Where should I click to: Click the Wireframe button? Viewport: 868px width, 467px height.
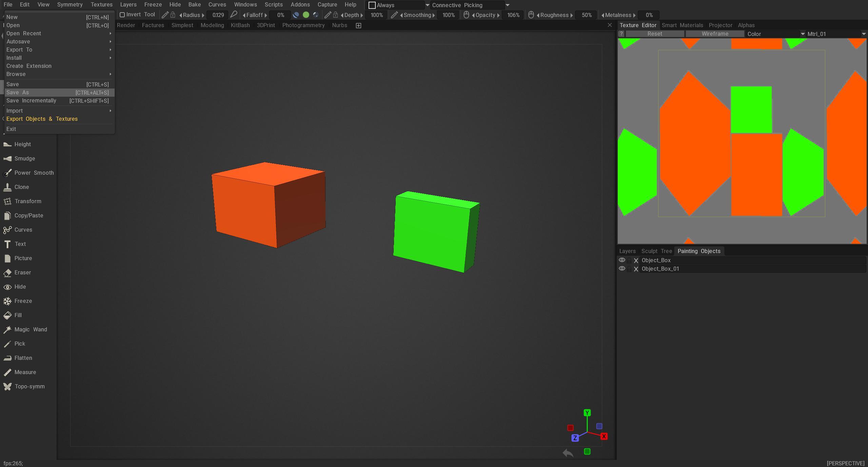click(715, 34)
